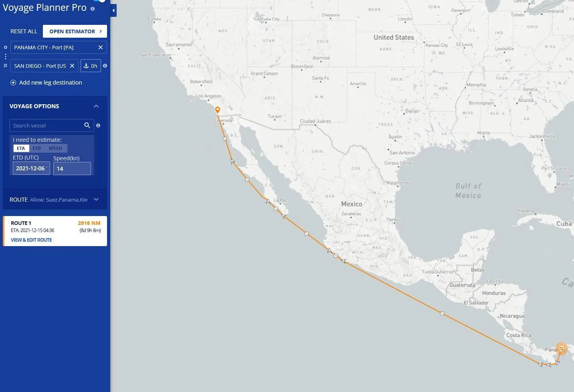Select SPEED estimate mode

click(55, 148)
